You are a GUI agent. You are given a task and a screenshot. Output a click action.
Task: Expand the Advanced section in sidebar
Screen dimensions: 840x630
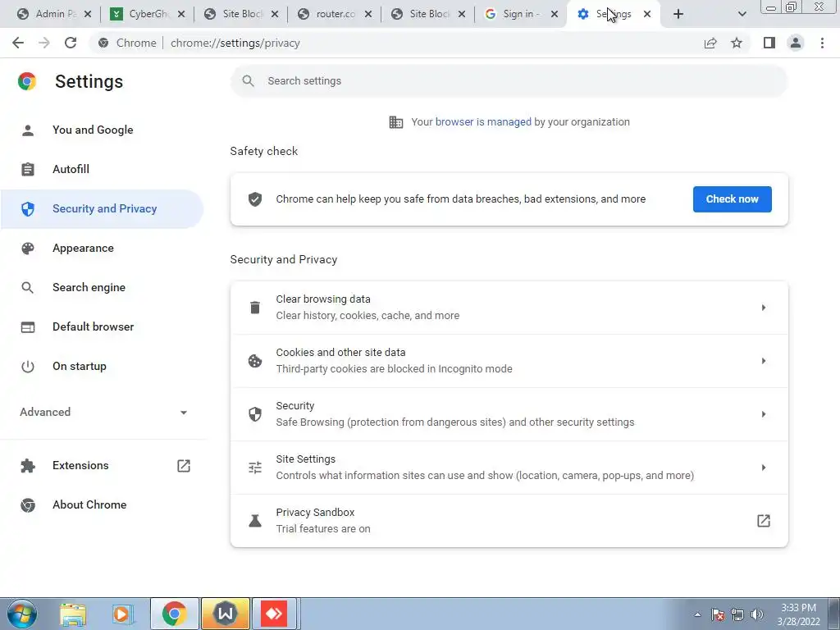coord(103,412)
